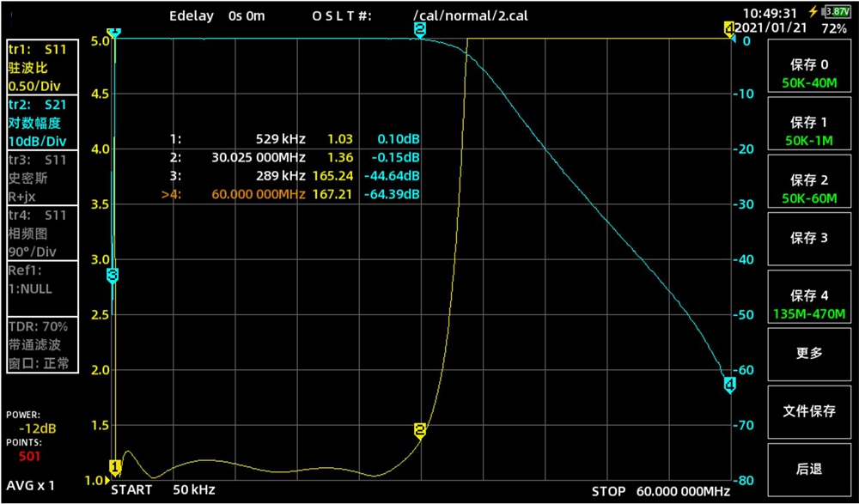
Task: Click the STOP 60.000 000MHz frequency field
Action: click(x=660, y=491)
